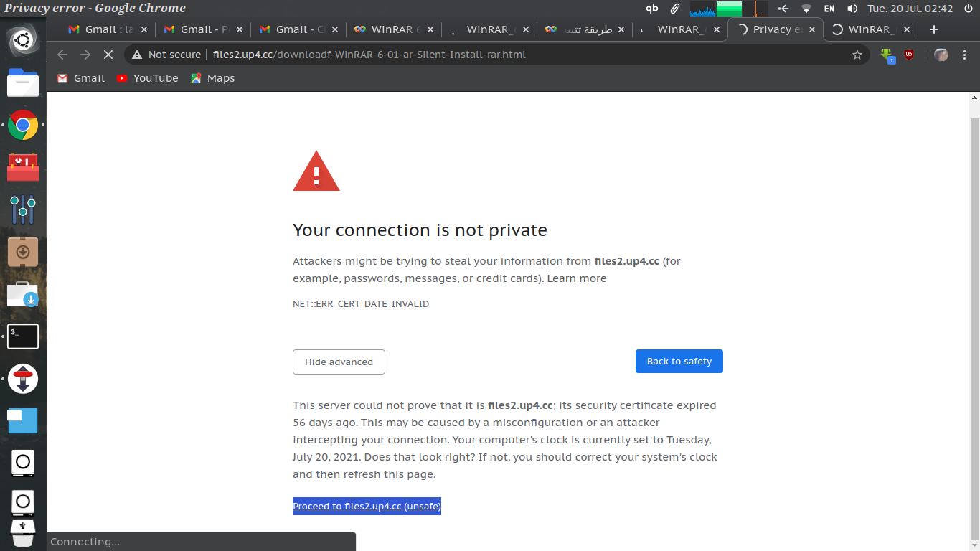This screenshot has width=980, height=551.
Task: Click Back to safety button
Action: tap(679, 361)
